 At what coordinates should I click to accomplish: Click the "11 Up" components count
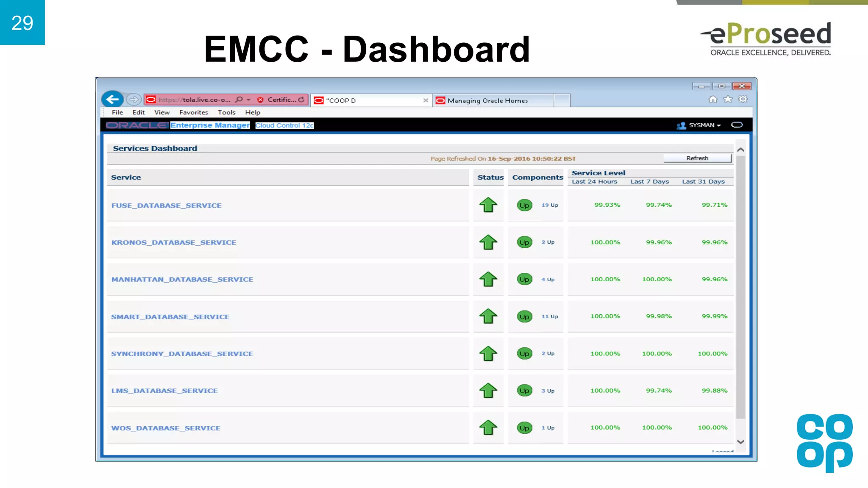pyautogui.click(x=550, y=316)
